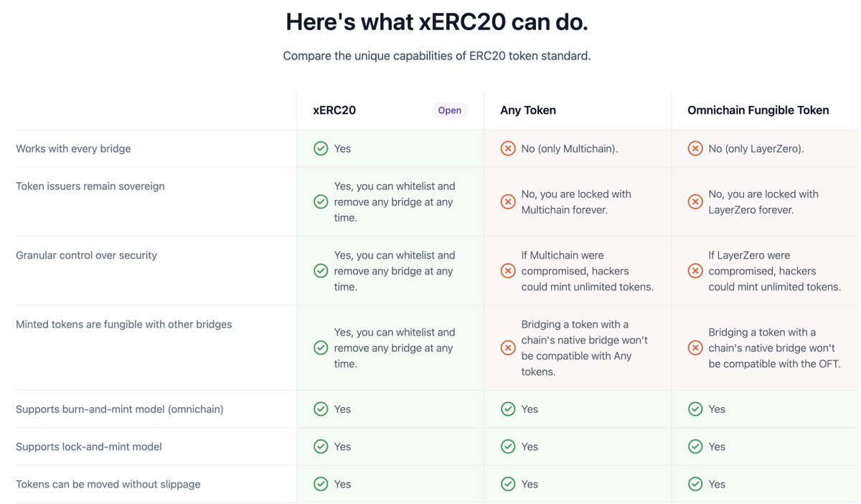Click Omnichain Fungible Token check in 'without slippage' row
Screen dimensions: 861x504
(695, 484)
